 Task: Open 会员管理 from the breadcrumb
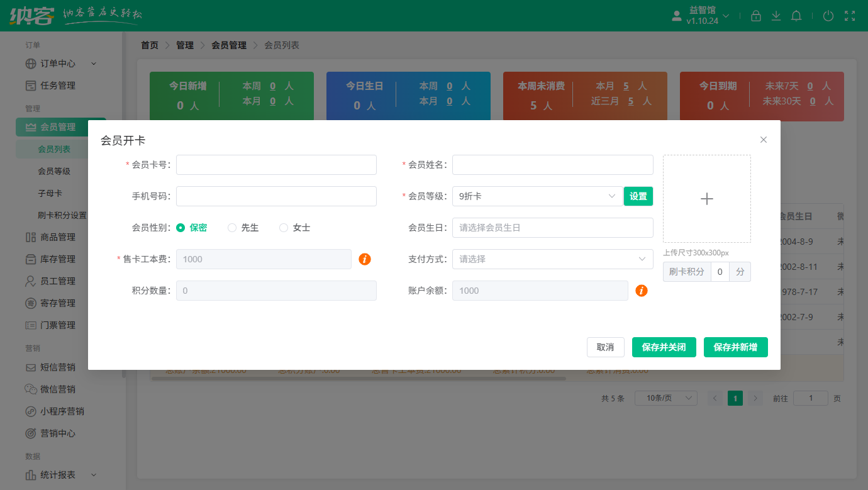[x=228, y=45]
